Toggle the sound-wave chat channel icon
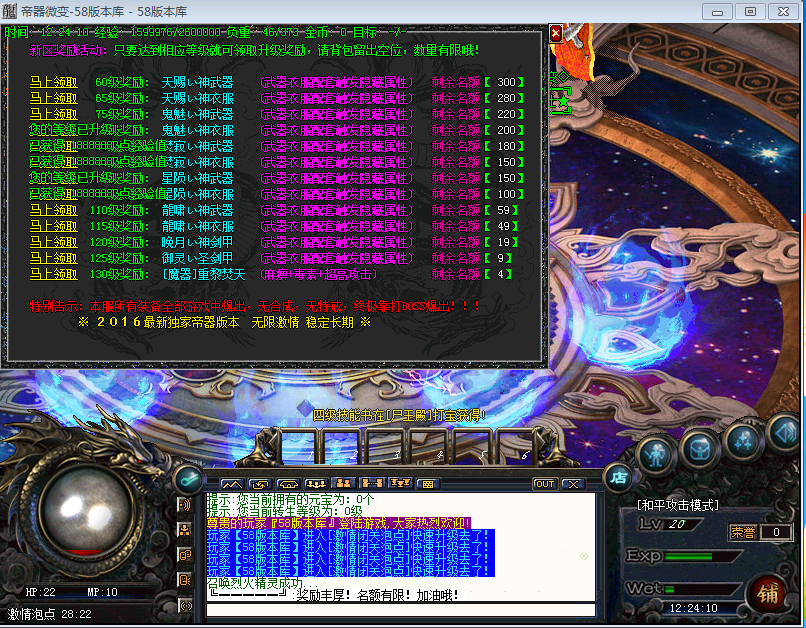Screen dimensions: 806x628 pos(185,505)
